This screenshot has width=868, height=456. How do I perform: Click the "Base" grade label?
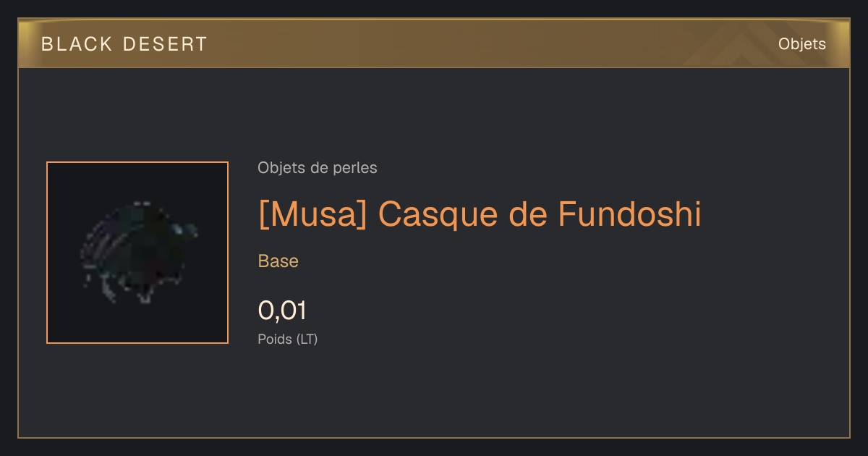pyautogui.click(x=278, y=261)
